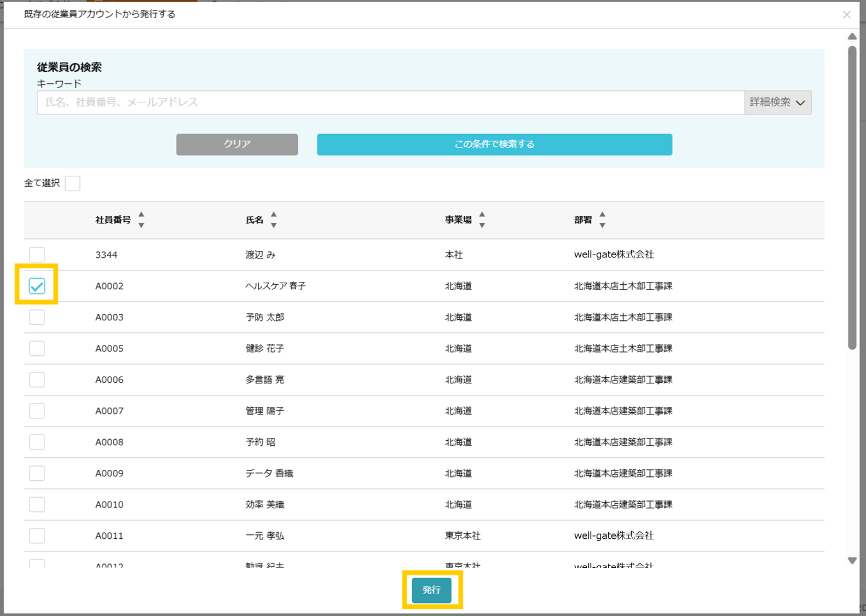Click scrollbar down arrow at bottom
Viewport: 866px width, 616px height.
click(852, 560)
